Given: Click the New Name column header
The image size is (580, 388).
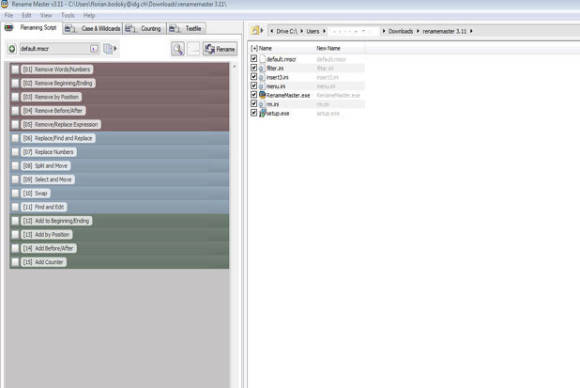Looking at the screenshot, I should tap(328, 48).
